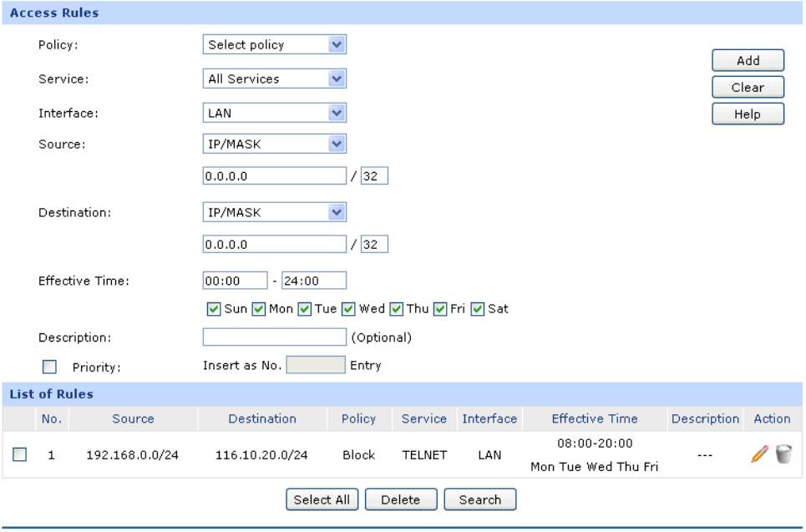Click the Policy column header
The width and height of the screenshot is (806, 532).
click(359, 419)
